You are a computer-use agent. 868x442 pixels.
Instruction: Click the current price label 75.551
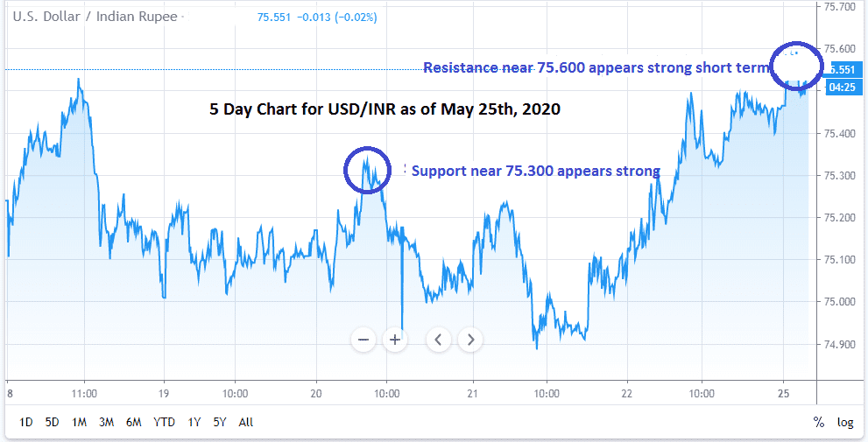pos(842,70)
